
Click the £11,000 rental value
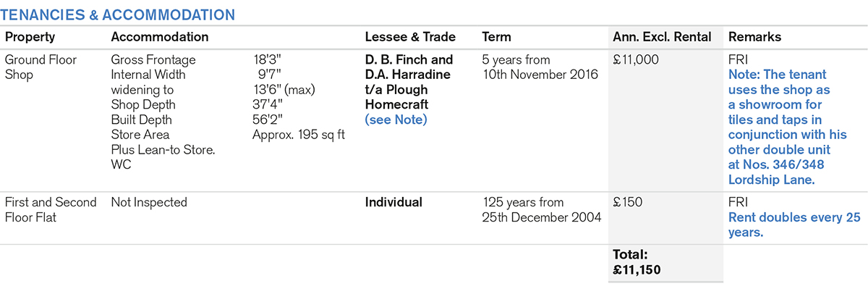636,60
